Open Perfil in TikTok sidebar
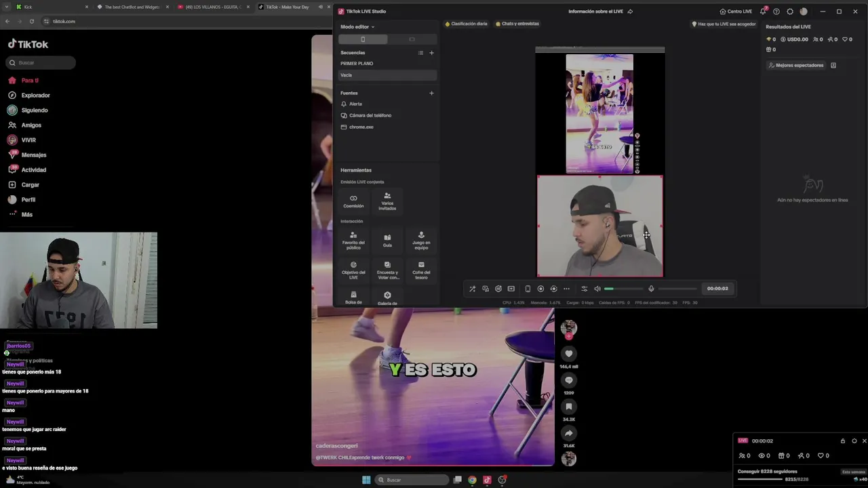 coord(28,200)
